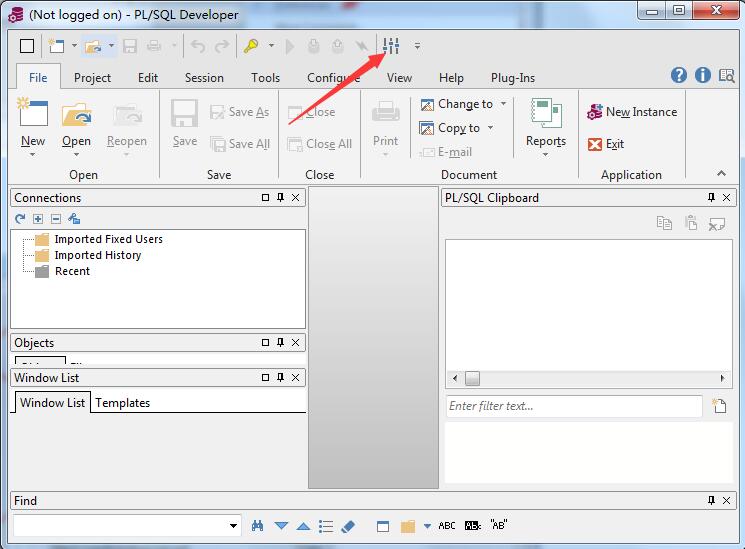The height and width of the screenshot is (549, 745).
Task: Click the key logon icon in toolbar
Action: pos(252,46)
